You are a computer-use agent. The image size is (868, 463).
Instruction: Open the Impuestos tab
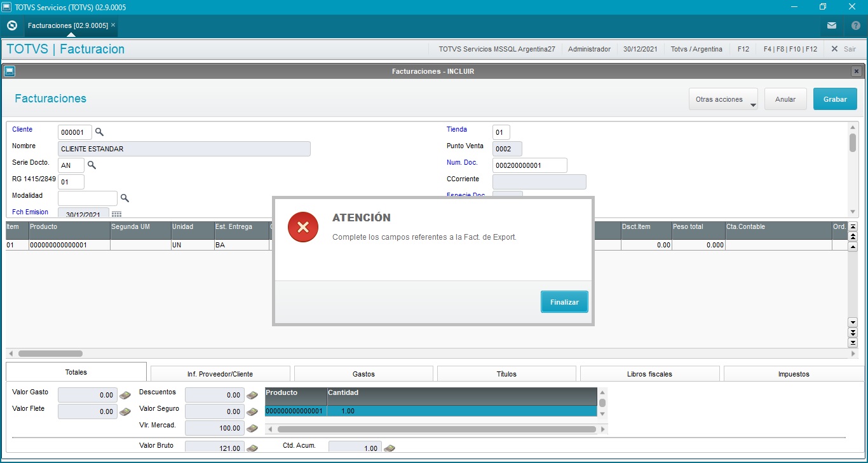794,374
